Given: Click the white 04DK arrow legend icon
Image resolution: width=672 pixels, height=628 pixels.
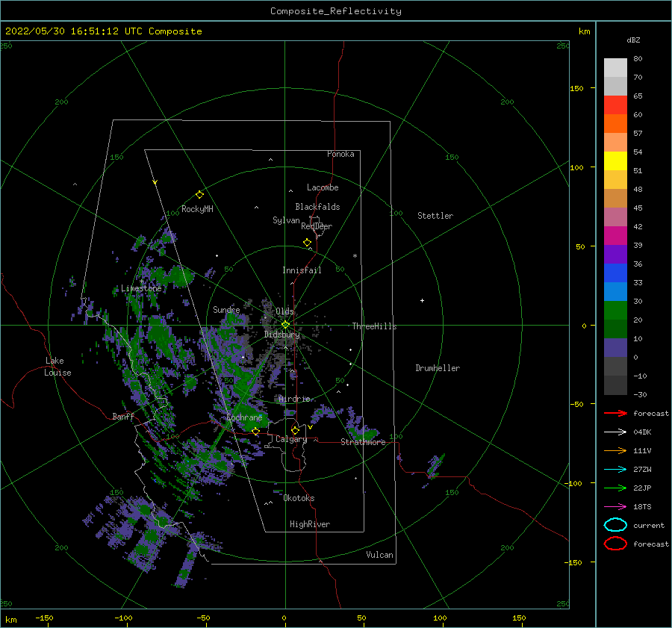Looking at the screenshot, I should (x=615, y=432).
